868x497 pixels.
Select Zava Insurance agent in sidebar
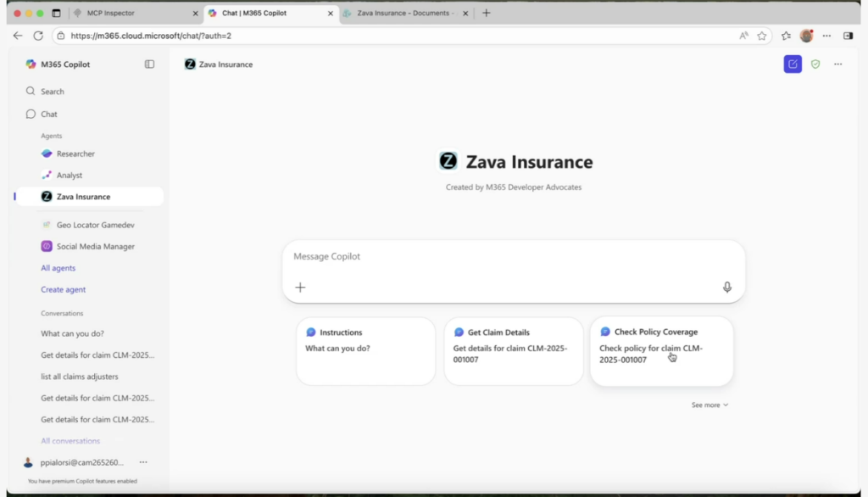(88, 197)
